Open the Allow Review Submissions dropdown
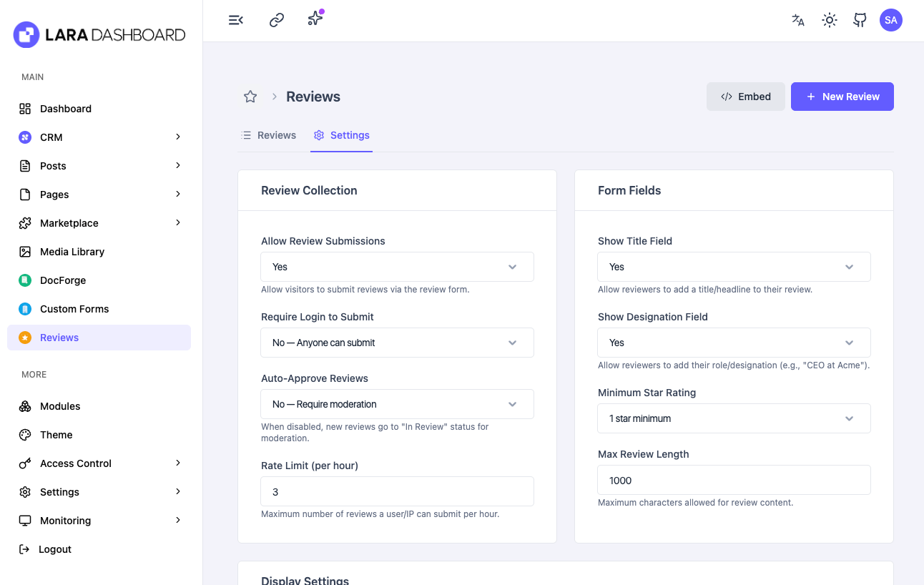The image size is (924, 585). (397, 266)
